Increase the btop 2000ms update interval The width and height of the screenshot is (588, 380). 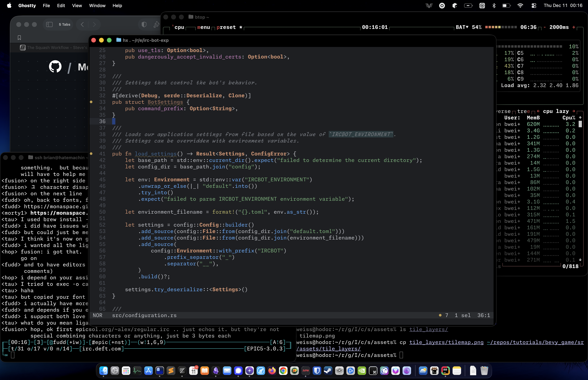[x=574, y=27]
